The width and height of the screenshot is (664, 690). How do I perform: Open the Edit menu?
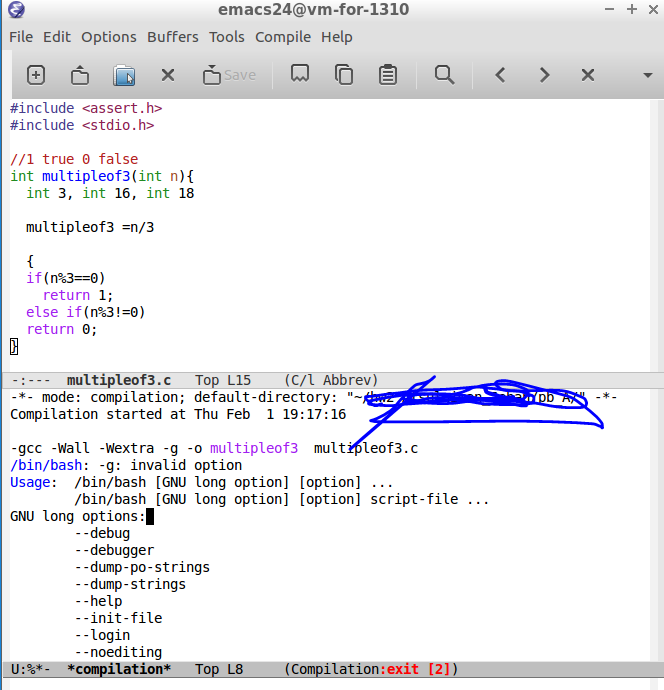point(57,37)
